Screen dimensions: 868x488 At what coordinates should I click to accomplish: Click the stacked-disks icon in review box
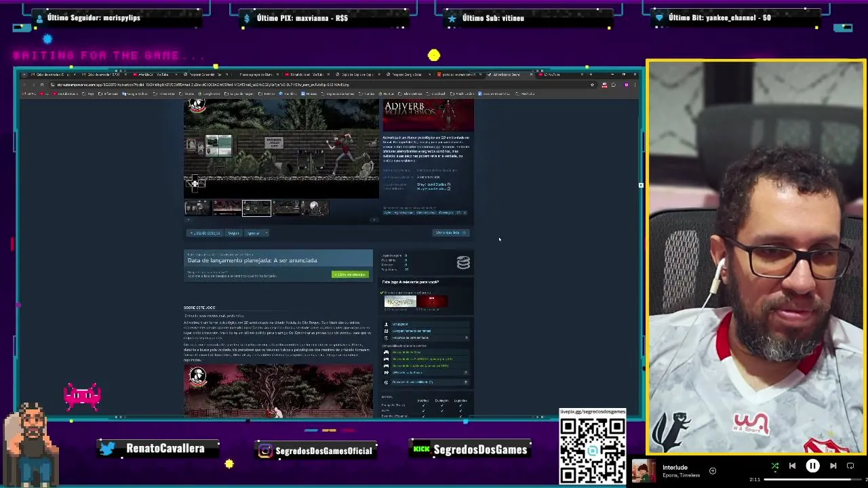pos(463,263)
